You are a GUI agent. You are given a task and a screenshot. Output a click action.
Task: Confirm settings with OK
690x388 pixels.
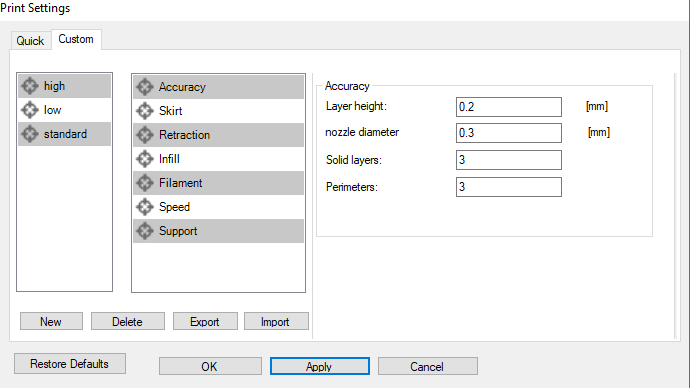210,366
